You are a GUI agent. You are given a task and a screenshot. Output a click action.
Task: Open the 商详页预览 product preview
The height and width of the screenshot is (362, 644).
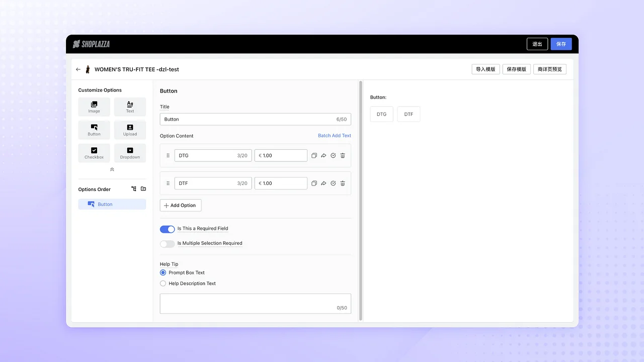coord(549,69)
